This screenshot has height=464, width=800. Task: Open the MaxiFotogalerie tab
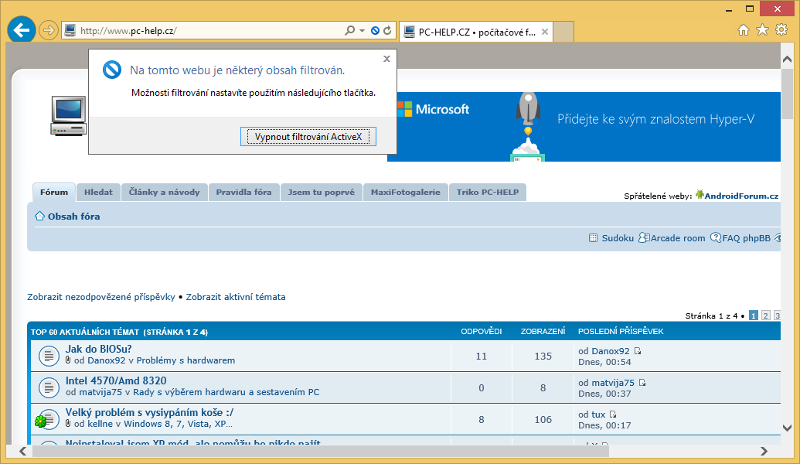405,192
